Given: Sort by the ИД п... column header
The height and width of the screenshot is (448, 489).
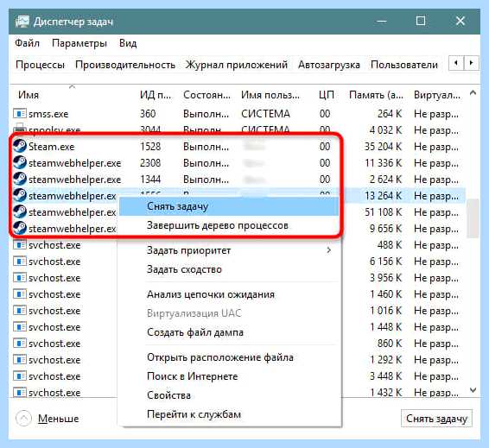Looking at the screenshot, I should click(x=156, y=95).
